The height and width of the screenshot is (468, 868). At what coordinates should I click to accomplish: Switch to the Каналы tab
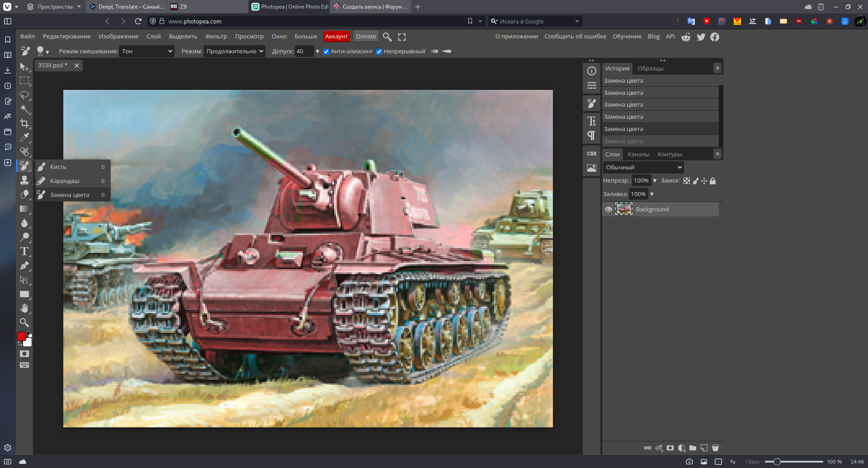[x=638, y=154]
